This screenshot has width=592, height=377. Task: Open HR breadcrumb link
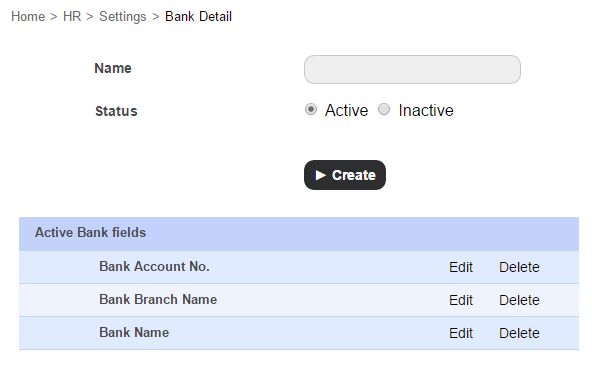click(x=72, y=17)
